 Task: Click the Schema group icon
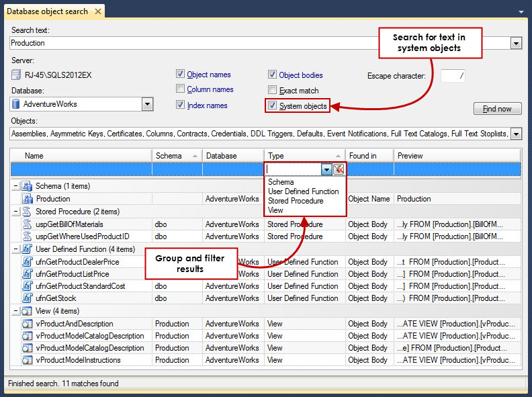tap(27, 186)
